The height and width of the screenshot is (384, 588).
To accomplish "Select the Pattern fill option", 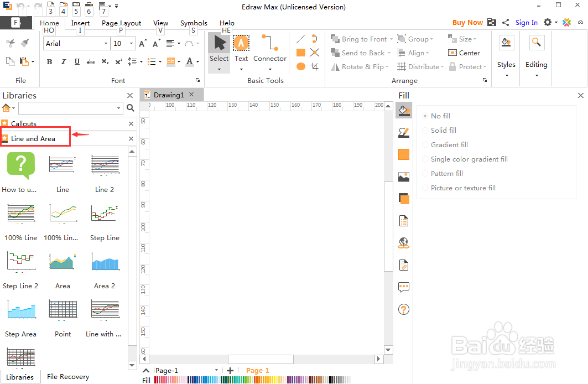I will tap(443, 174).
